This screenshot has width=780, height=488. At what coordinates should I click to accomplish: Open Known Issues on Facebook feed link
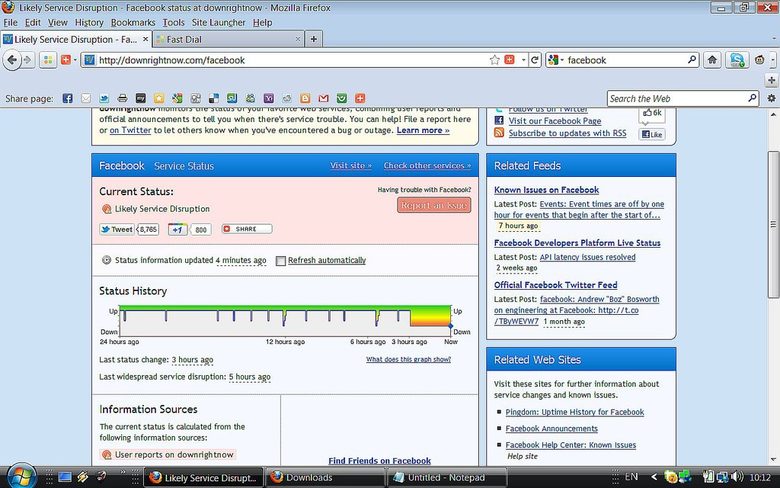pyautogui.click(x=546, y=190)
